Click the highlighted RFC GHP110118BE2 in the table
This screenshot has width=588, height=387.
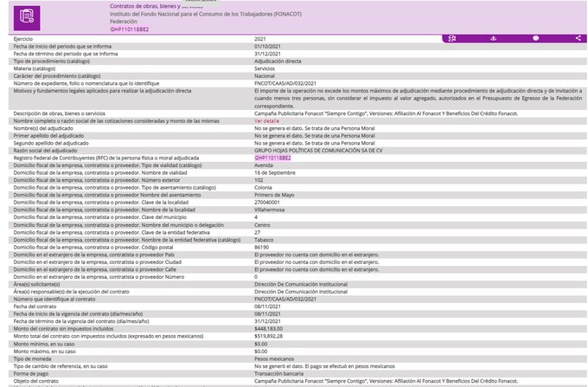pos(272,158)
